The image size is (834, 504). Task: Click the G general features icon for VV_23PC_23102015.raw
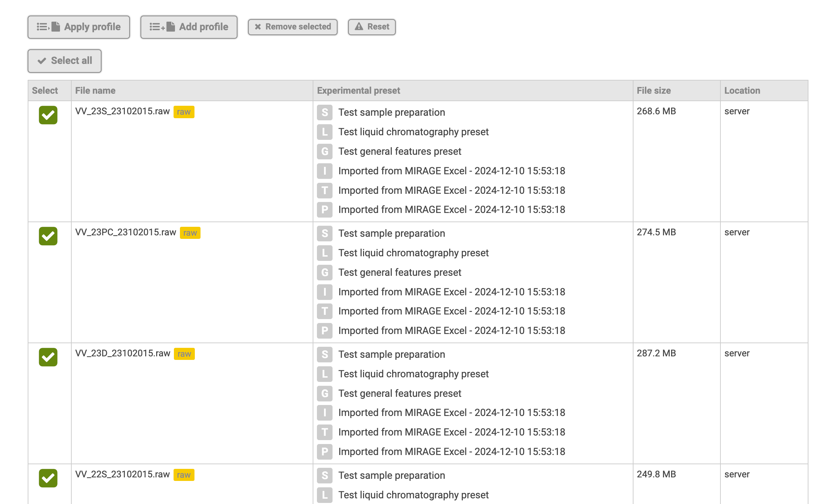point(324,273)
